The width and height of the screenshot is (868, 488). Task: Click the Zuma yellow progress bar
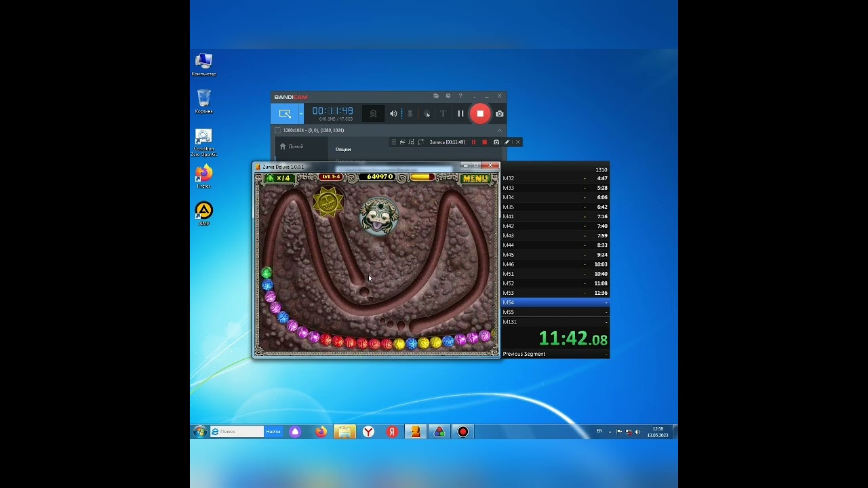(x=422, y=177)
